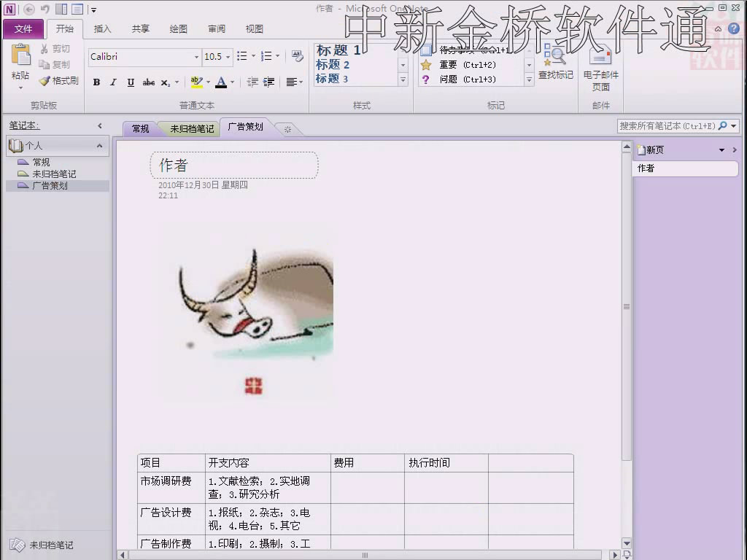Open the numbered list style dropdown

tap(277, 56)
